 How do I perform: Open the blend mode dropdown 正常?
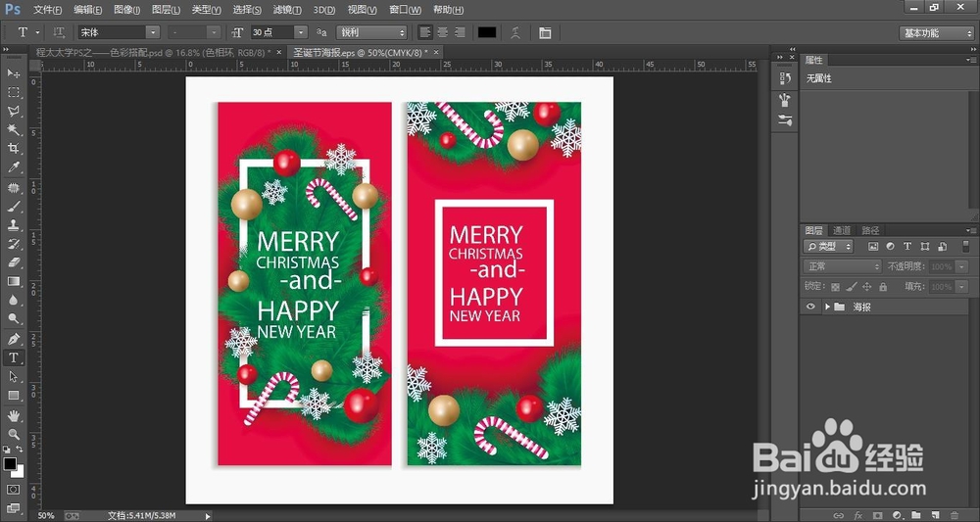tap(843, 266)
